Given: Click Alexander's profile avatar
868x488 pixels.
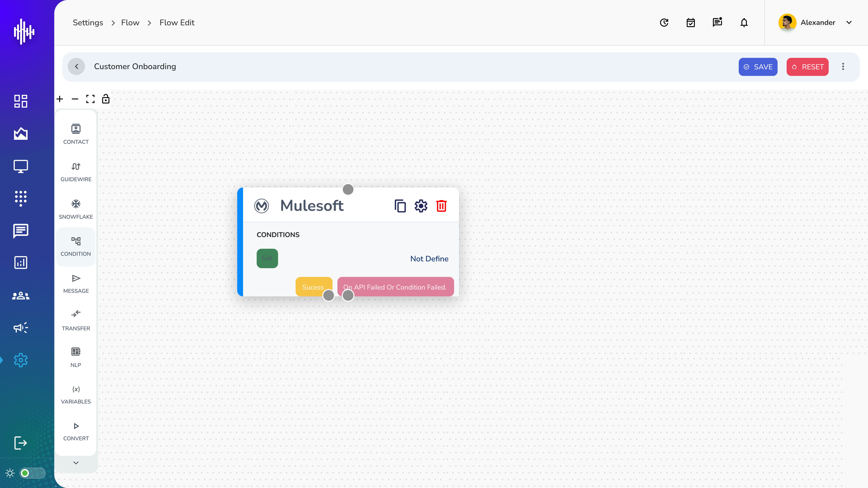Looking at the screenshot, I should click(788, 23).
